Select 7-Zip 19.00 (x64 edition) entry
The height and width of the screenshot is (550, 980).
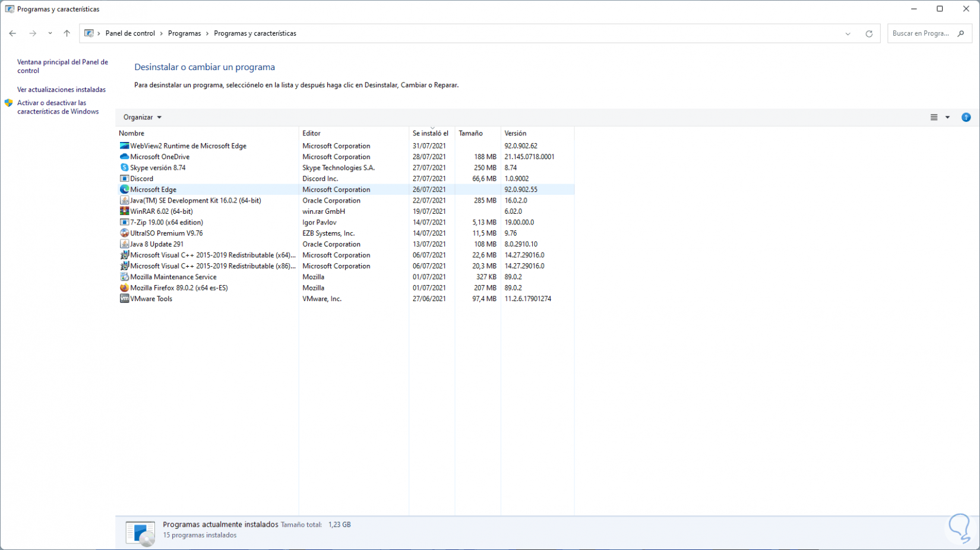tap(346, 222)
